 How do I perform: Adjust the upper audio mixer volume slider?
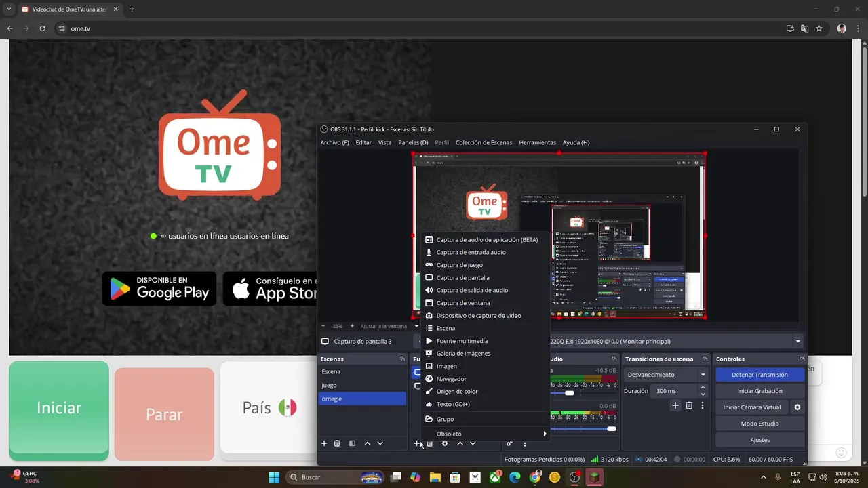(x=569, y=393)
